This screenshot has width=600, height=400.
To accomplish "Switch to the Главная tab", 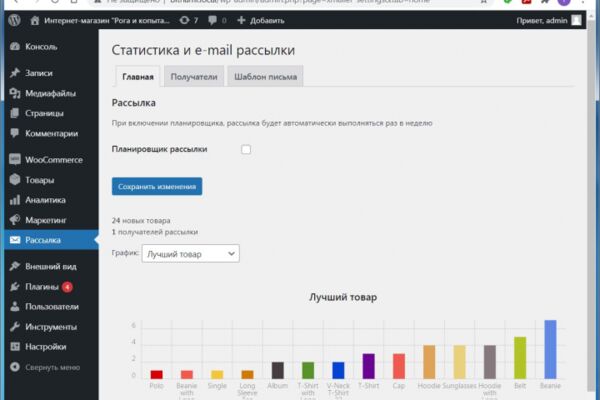I will click(x=138, y=77).
